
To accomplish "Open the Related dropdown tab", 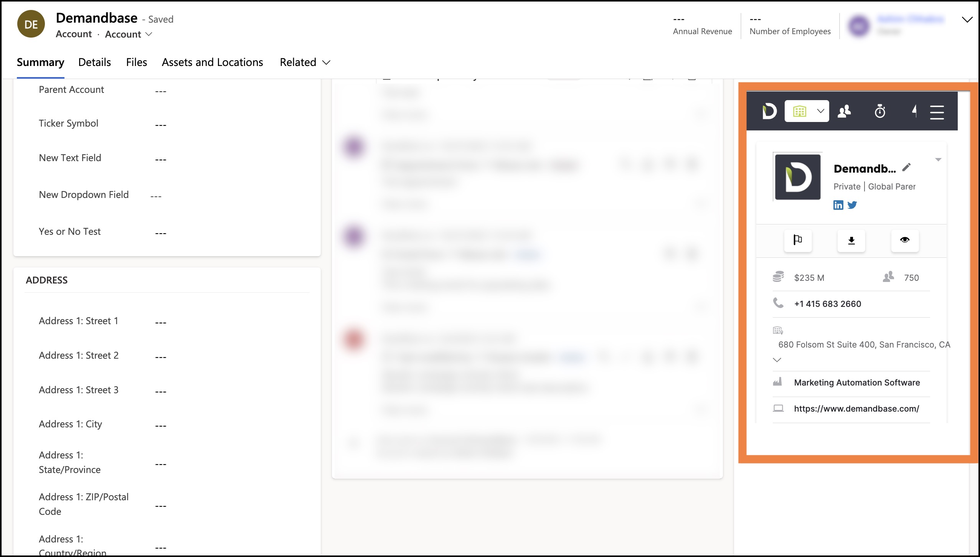I will (x=305, y=63).
